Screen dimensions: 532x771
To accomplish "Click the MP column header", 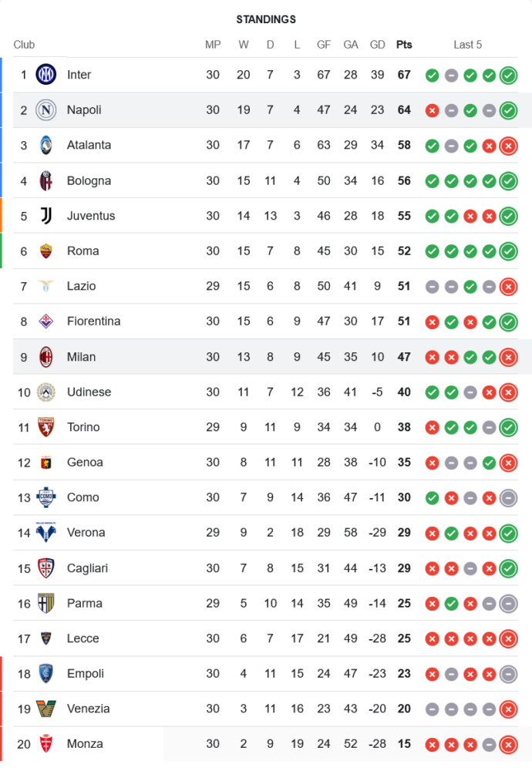I will click(x=213, y=45).
